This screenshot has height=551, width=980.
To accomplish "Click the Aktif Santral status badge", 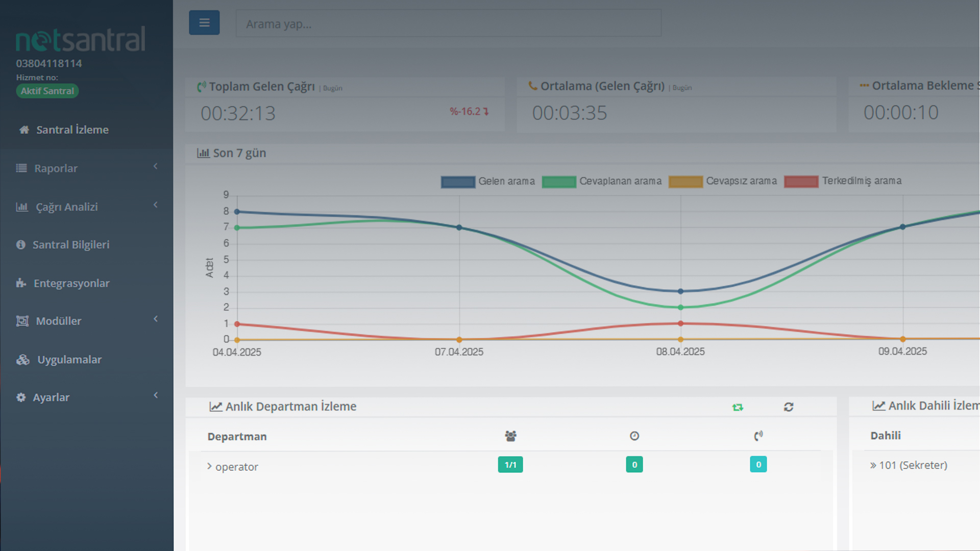I will point(47,91).
